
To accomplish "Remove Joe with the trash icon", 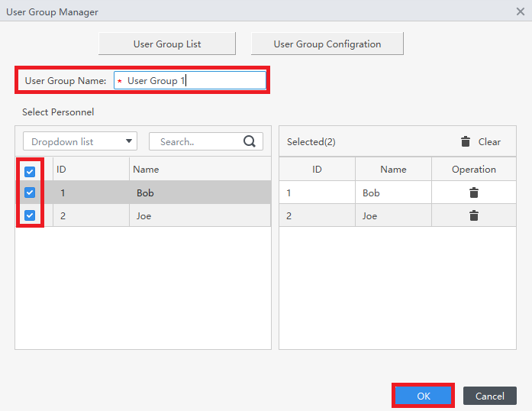I will 474,215.
